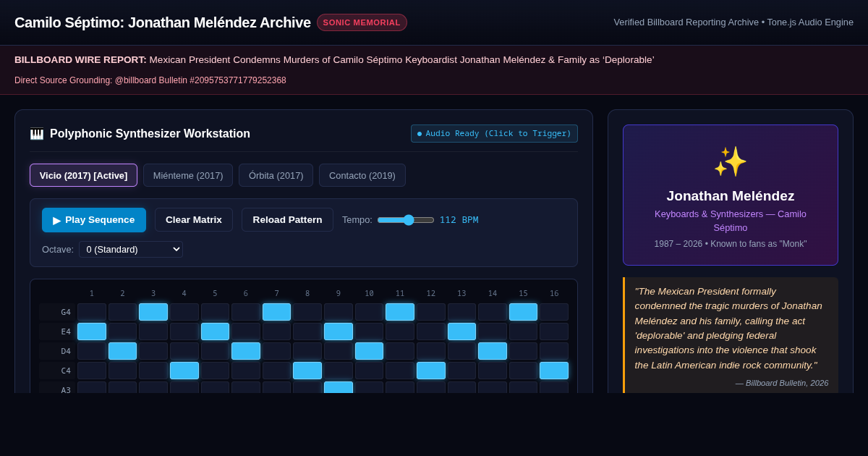The image size is (868, 456).
Task: Toggle the G4 note at step 3
Action: click(x=153, y=312)
